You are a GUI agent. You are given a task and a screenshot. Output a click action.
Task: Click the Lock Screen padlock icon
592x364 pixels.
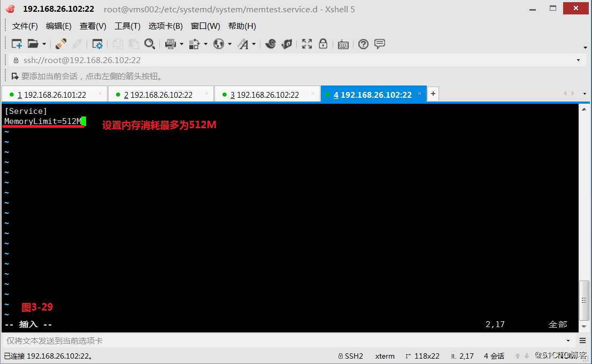(x=323, y=44)
